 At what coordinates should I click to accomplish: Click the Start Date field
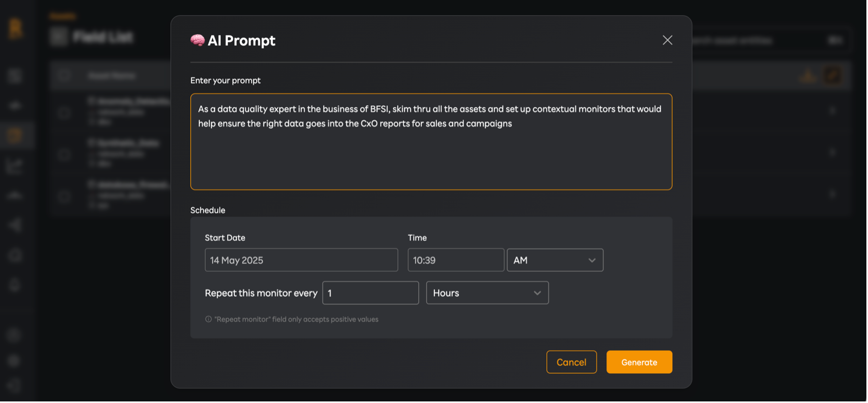(x=301, y=260)
